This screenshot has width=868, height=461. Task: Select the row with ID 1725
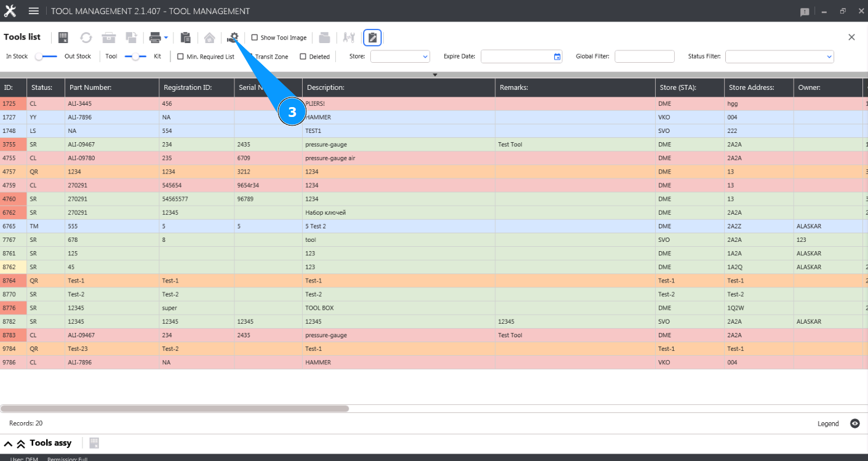[x=434, y=104]
